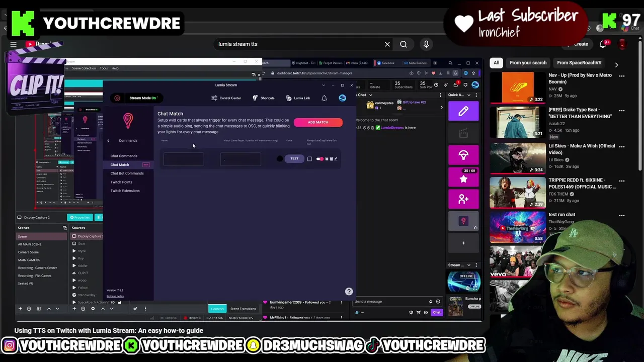Click the Raid Channel parachute quick action
The width and height of the screenshot is (644, 362).
pos(463,155)
